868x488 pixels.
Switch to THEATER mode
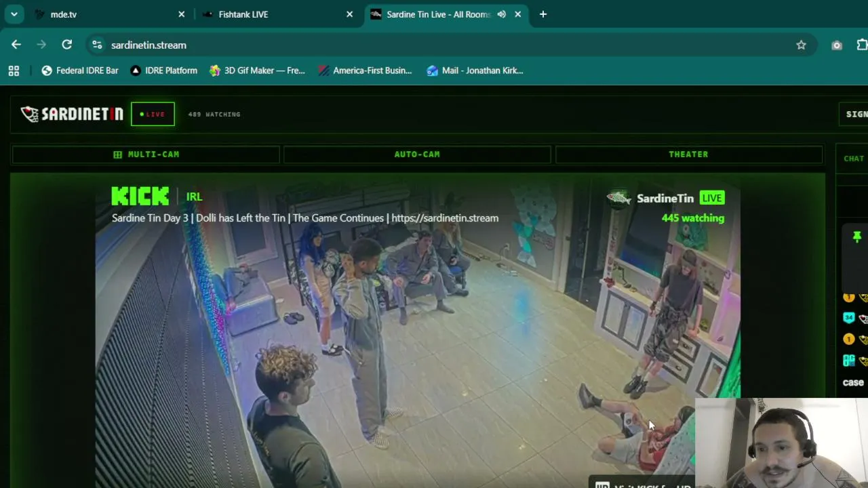[x=688, y=155]
